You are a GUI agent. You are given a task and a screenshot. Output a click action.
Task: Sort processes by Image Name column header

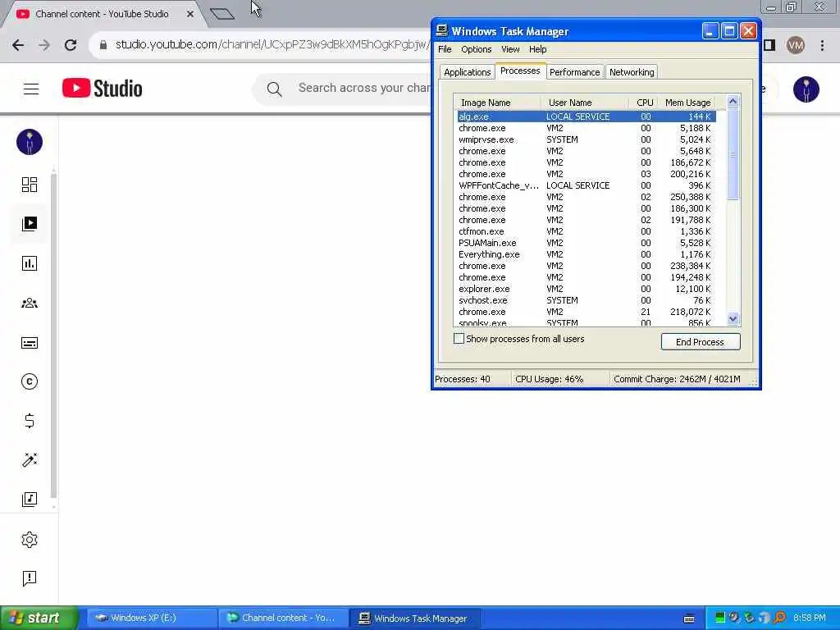496,103
